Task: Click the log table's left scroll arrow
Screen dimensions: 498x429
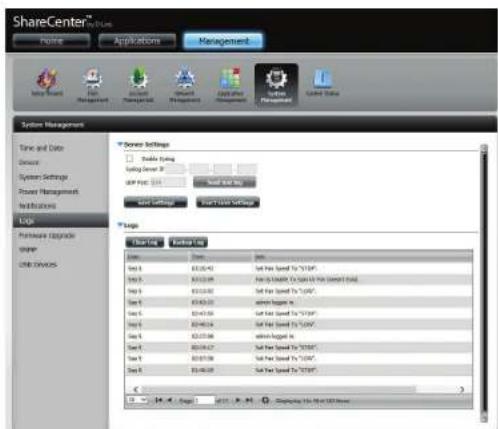Action: click(136, 389)
